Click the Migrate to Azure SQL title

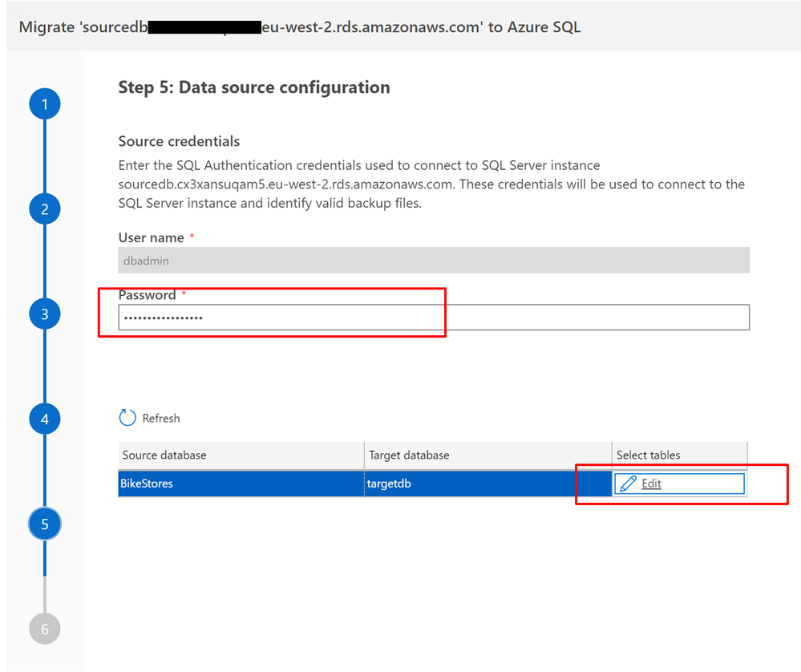(299, 27)
